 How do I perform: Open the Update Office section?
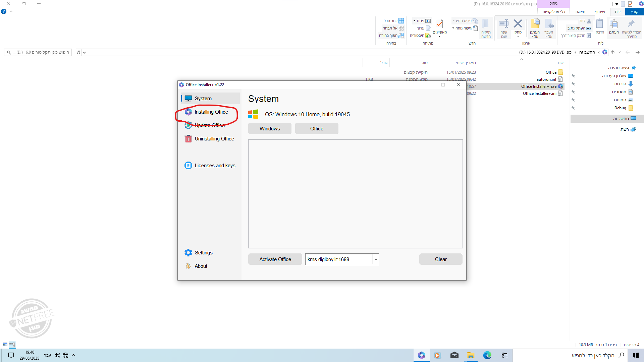click(210, 125)
